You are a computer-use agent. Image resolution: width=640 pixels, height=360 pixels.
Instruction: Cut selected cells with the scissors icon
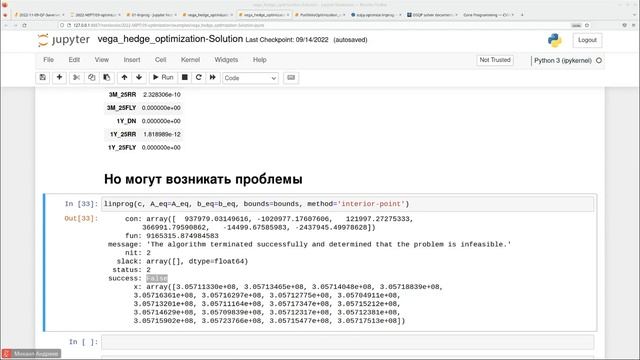pos(76,78)
